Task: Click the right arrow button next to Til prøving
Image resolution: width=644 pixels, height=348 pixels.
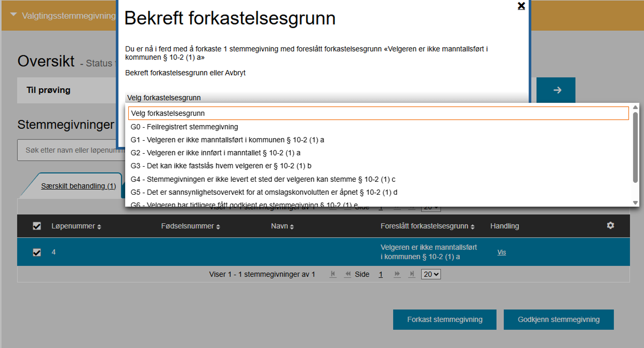Action: click(556, 90)
